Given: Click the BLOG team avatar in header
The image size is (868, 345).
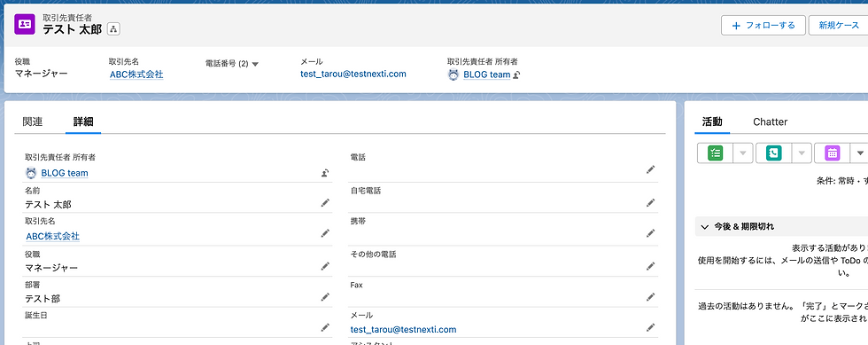Looking at the screenshot, I should (453, 74).
